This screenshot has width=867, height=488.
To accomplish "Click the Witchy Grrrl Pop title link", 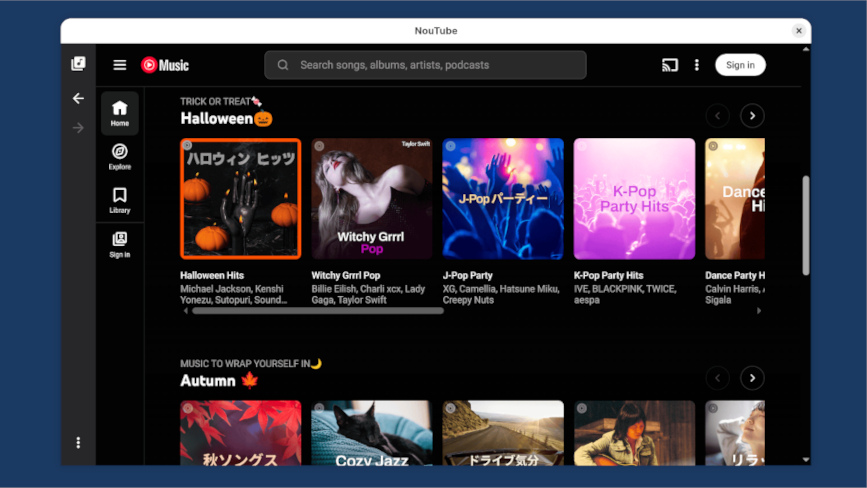I will tap(346, 275).
